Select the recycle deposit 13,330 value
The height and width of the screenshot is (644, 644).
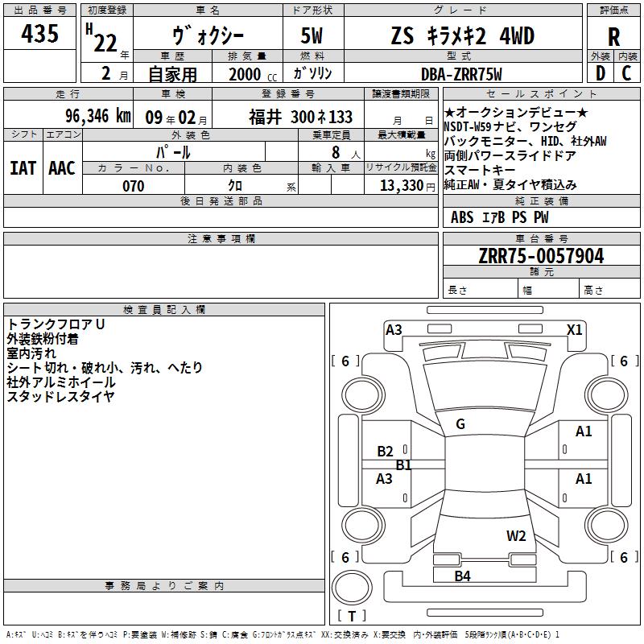[x=402, y=186]
